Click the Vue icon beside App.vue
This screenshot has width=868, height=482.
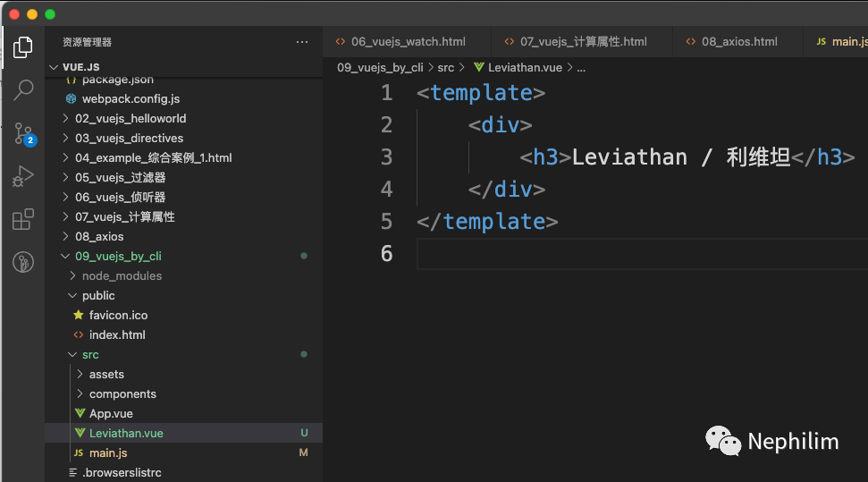coord(80,414)
